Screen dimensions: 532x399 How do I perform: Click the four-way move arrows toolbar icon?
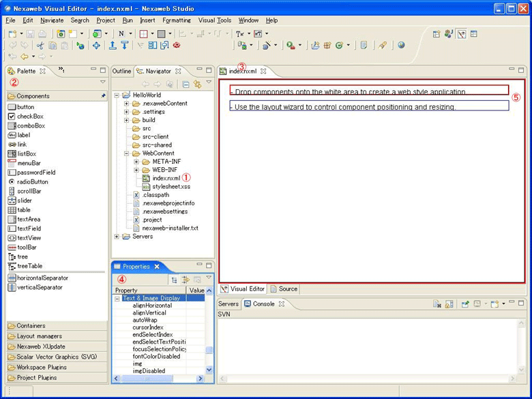point(96,46)
